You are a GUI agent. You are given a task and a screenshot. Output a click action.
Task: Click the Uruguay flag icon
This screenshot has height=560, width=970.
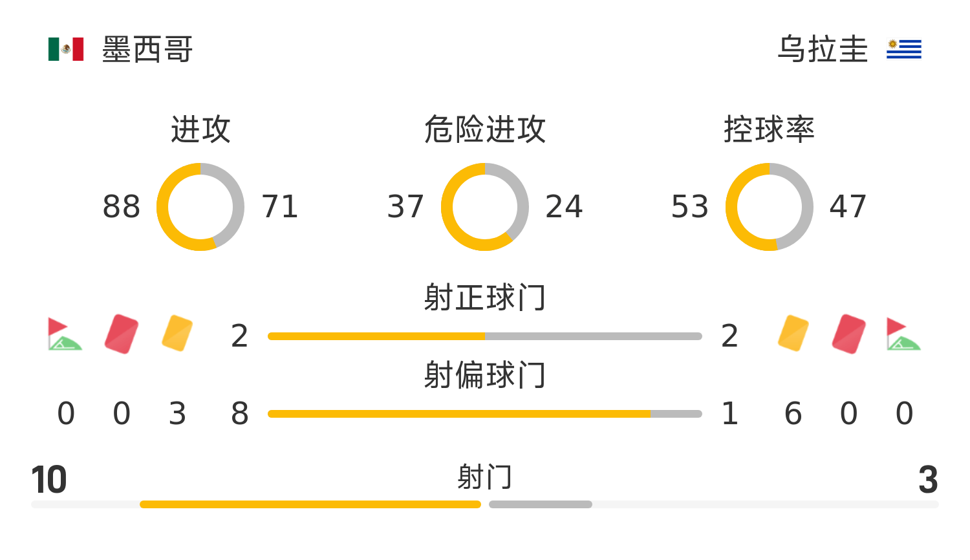[903, 49]
